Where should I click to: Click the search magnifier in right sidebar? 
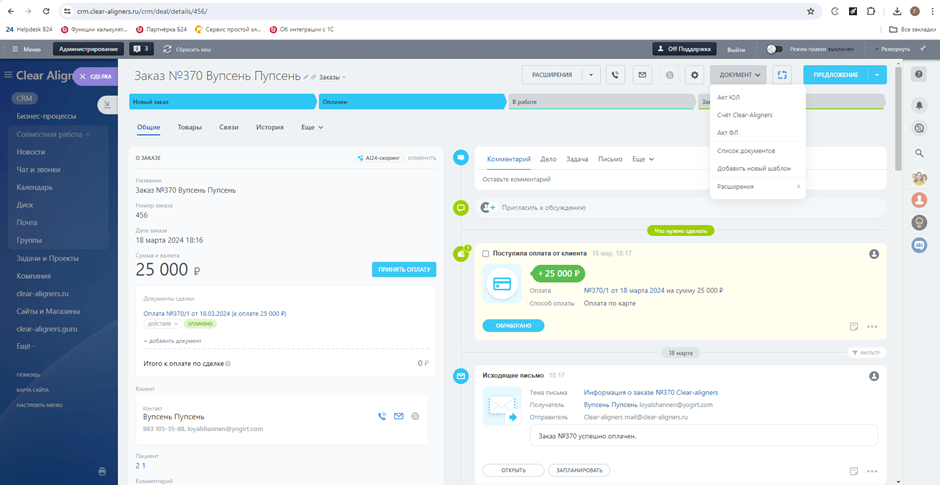(919, 153)
